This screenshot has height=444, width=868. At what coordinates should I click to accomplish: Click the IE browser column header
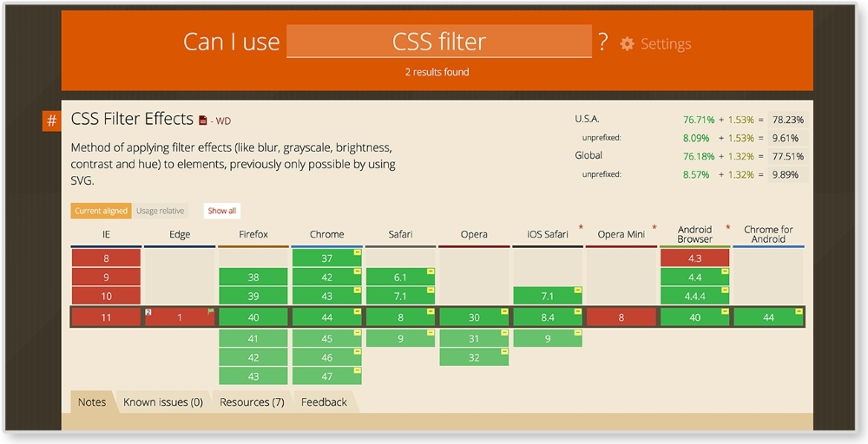tap(106, 234)
